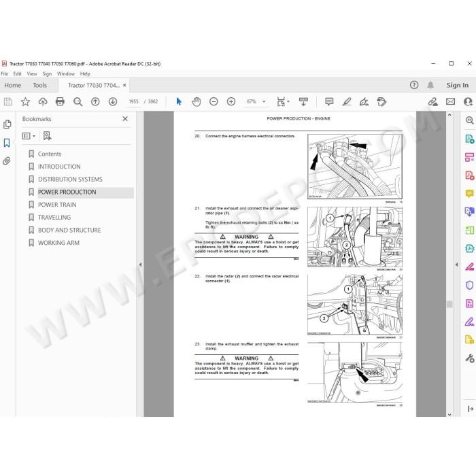476x476 pixels.
Task: Find the current bookmark button
Action: (x=47, y=136)
